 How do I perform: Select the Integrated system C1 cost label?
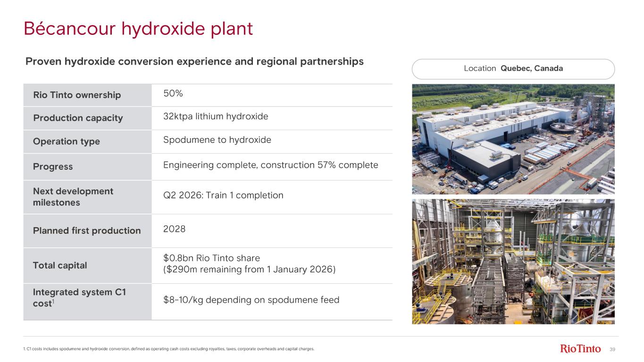click(79, 298)
